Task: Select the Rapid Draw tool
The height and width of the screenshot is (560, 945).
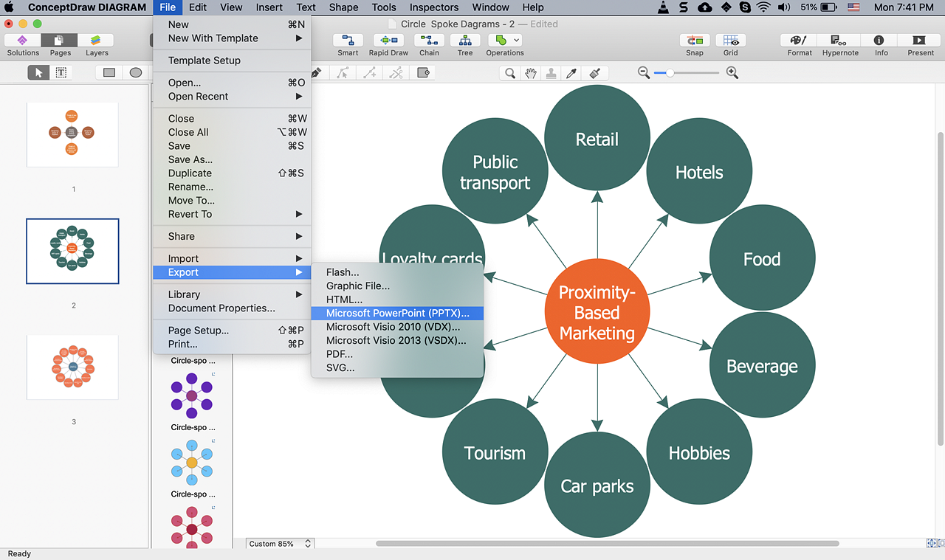Action: click(x=388, y=41)
